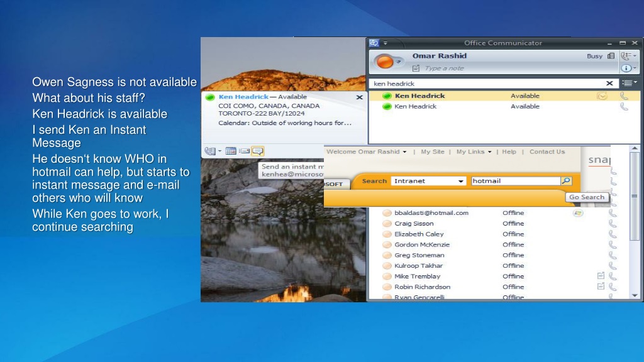Screen dimensions: 644x362
Task: Open the Help link
Action: 509,152
